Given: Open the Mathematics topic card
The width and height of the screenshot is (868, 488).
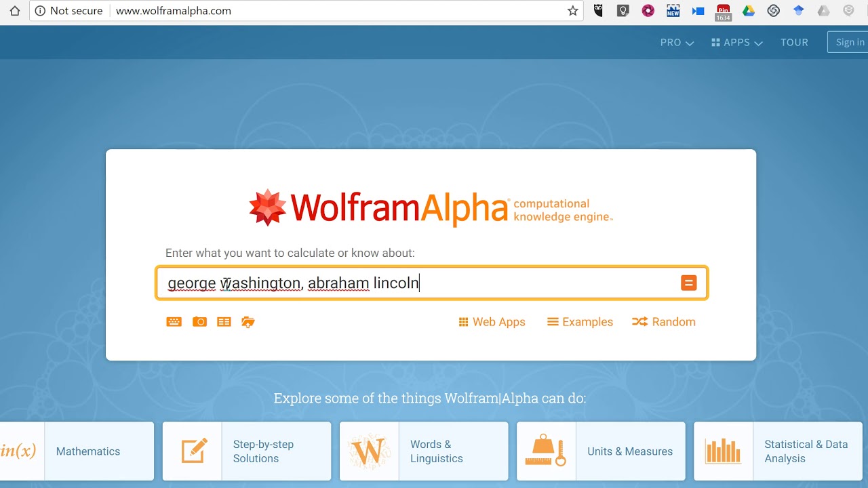Looking at the screenshot, I should coord(77,451).
